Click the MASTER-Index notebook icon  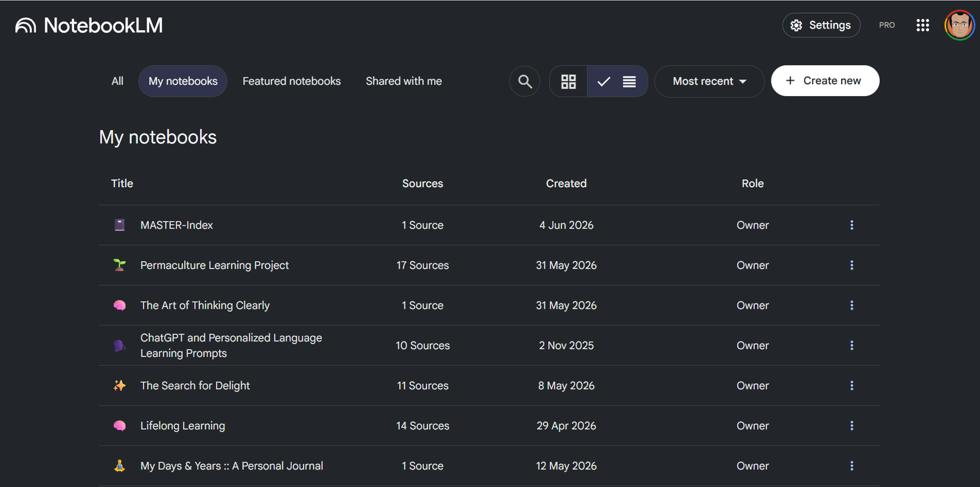(119, 224)
